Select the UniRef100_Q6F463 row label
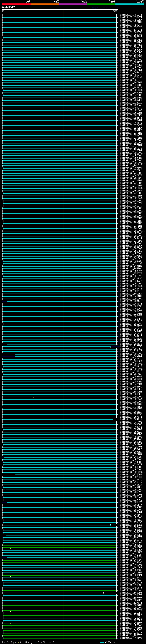 coord(131,374)
